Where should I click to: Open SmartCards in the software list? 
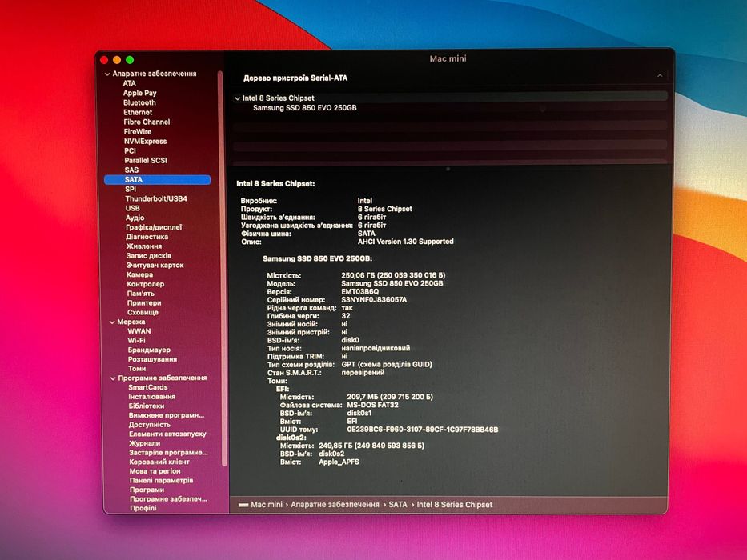147,388
